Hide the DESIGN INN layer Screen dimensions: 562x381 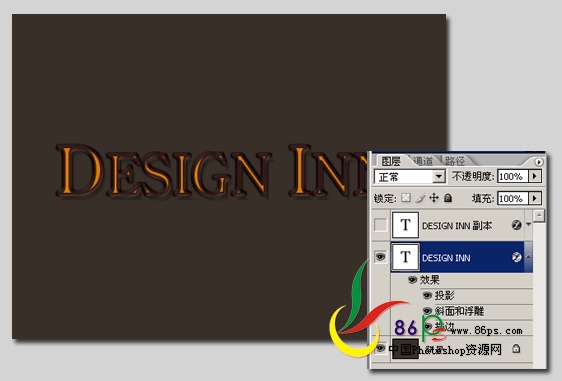point(380,257)
